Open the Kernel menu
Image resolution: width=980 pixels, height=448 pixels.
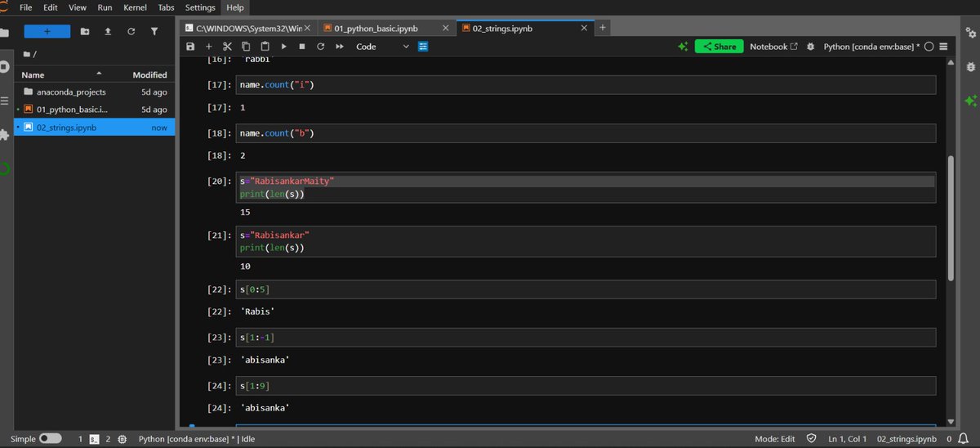click(135, 7)
